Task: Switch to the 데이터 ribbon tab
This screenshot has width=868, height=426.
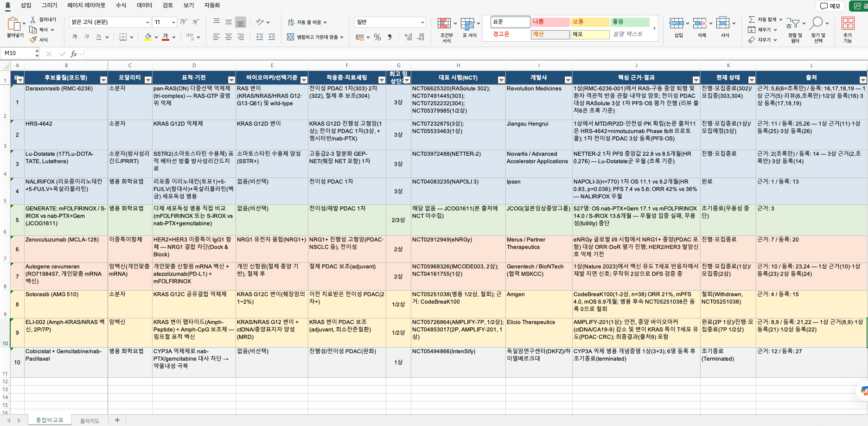Action: click(x=145, y=5)
